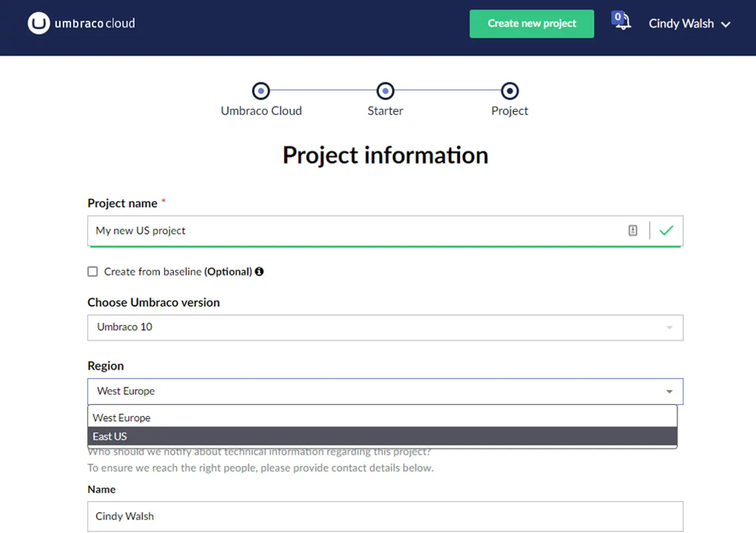Collapse the Region dropdown arrow
This screenshot has width=756, height=533.
click(x=669, y=392)
